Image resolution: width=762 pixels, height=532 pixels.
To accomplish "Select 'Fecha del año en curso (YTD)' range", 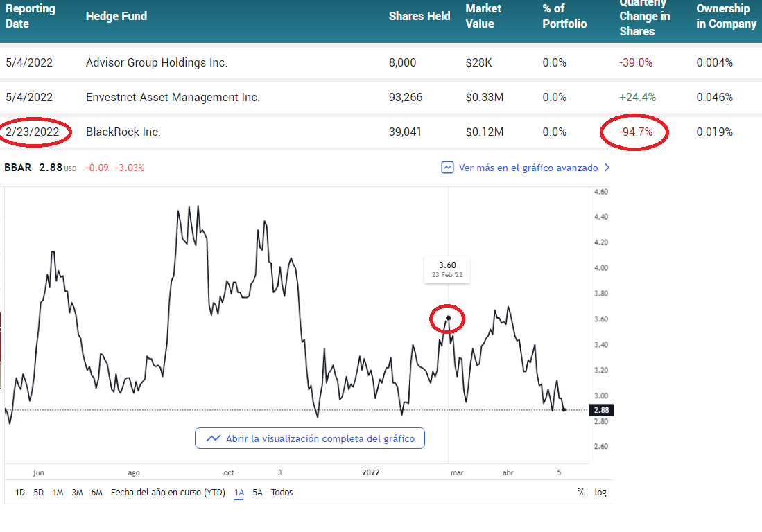I will point(168,493).
